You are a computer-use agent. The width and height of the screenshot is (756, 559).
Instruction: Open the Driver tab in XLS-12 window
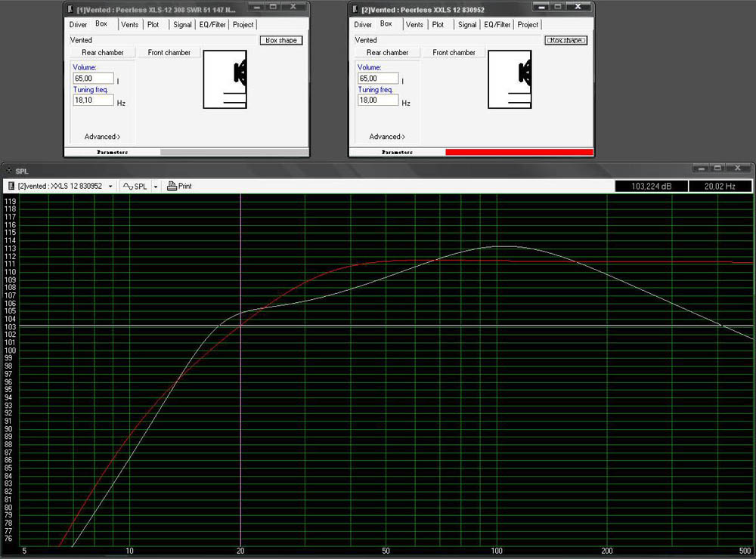[79, 24]
